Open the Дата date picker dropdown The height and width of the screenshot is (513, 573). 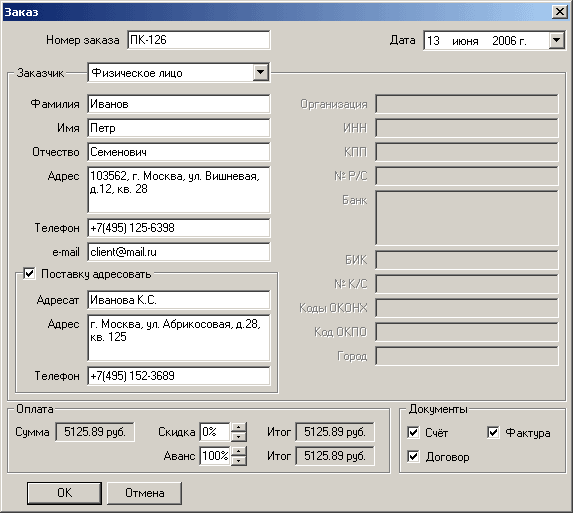(x=557, y=40)
